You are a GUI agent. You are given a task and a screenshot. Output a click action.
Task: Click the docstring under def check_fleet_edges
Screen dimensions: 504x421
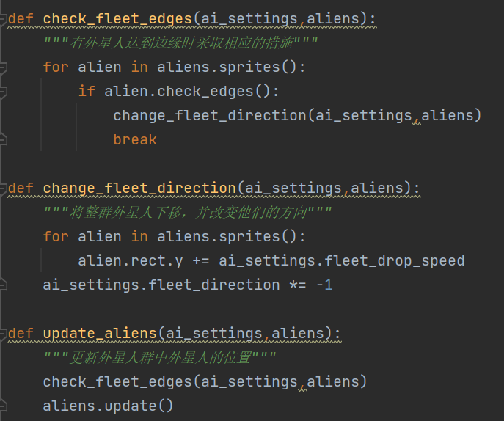[x=181, y=43]
